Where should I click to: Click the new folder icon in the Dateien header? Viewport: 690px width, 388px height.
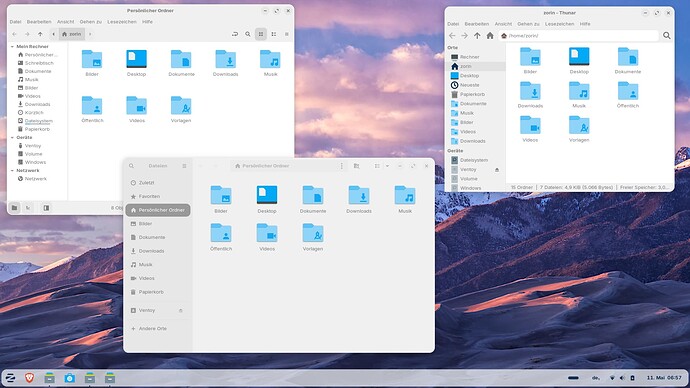click(x=356, y=166)
